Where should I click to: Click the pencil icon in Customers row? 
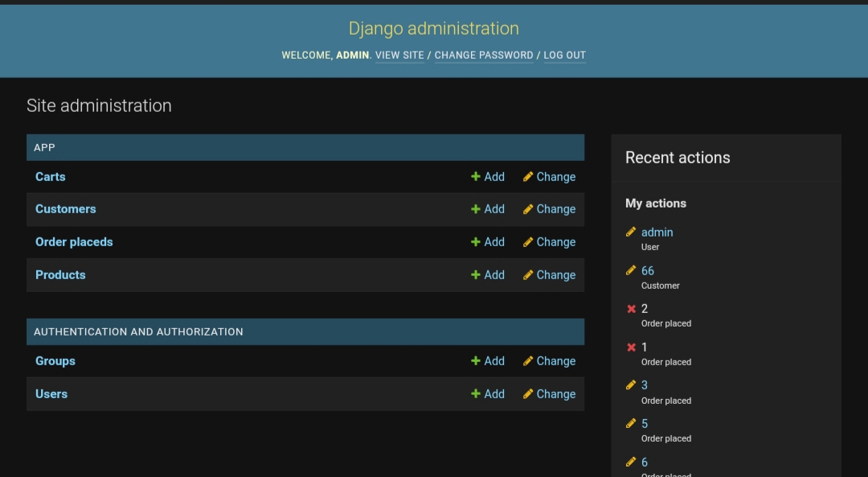(528, 209)
